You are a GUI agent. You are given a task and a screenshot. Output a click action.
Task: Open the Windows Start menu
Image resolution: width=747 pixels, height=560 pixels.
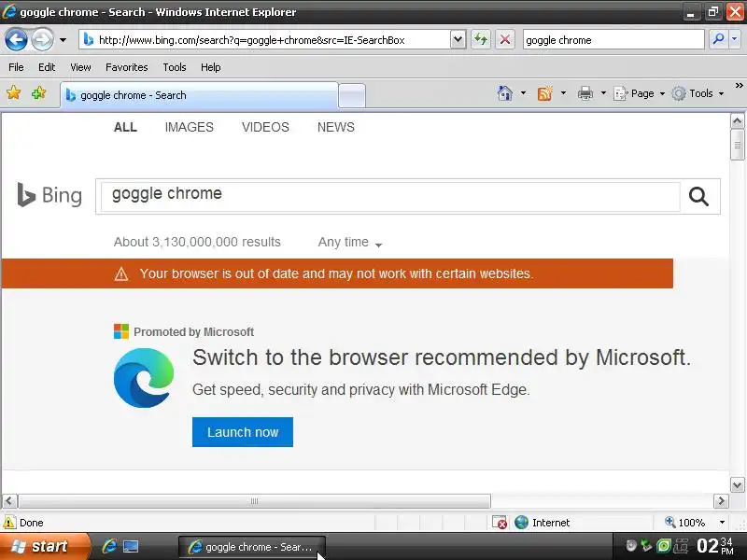pos(44,546)
